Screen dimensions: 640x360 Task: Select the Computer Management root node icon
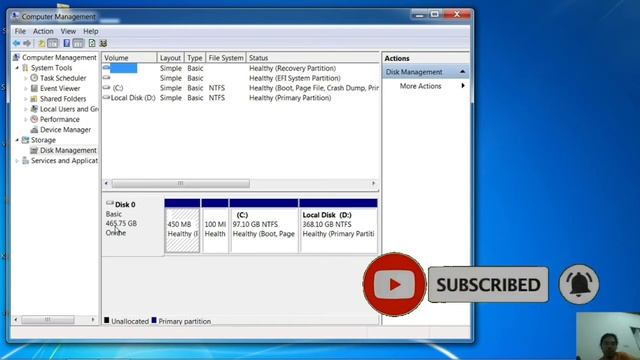coord(16,58)
